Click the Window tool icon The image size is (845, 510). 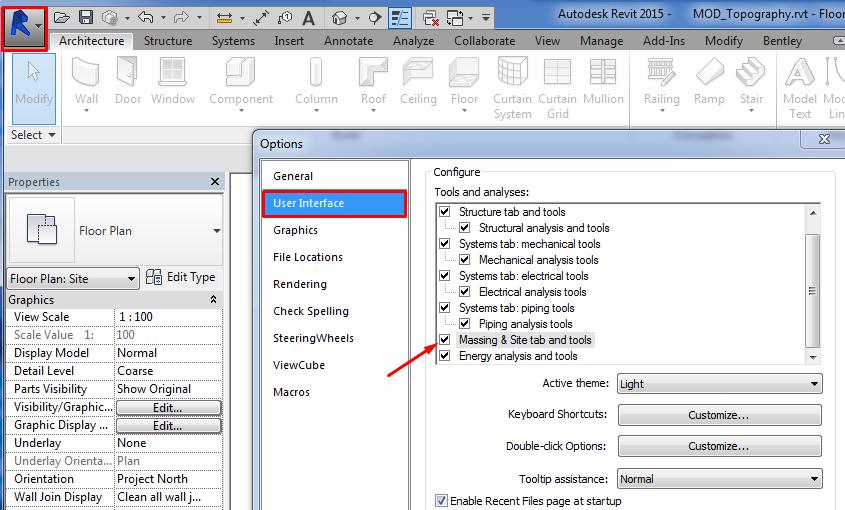(172, 72)
